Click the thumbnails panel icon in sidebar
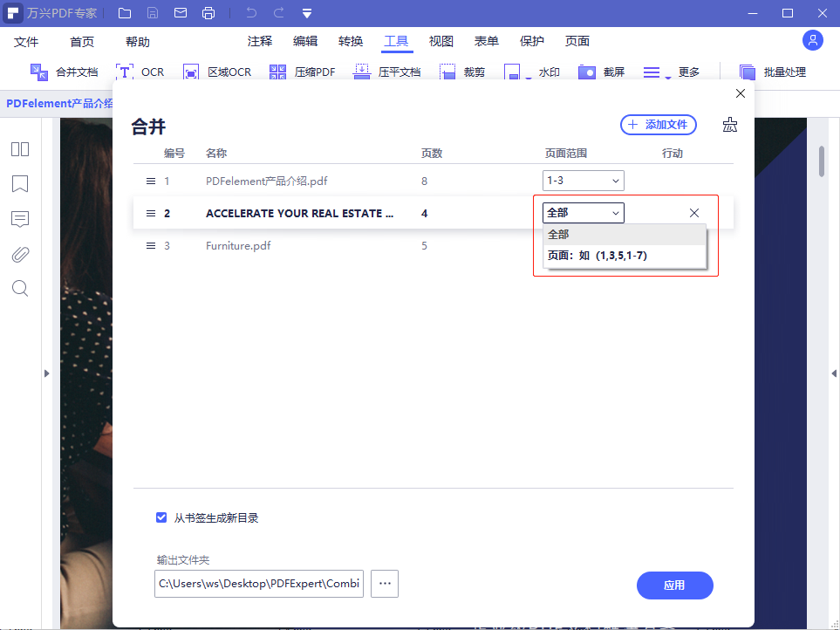 click(20, 149)
